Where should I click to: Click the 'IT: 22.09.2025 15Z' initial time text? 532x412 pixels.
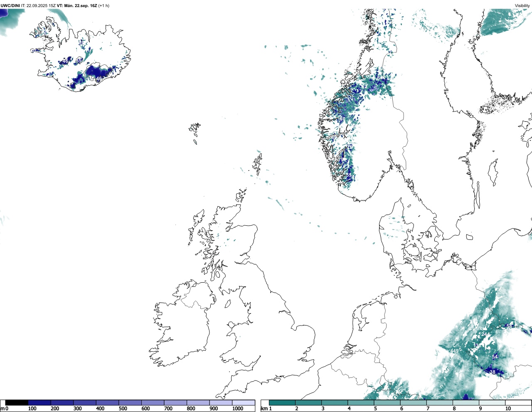pos(38,6)
